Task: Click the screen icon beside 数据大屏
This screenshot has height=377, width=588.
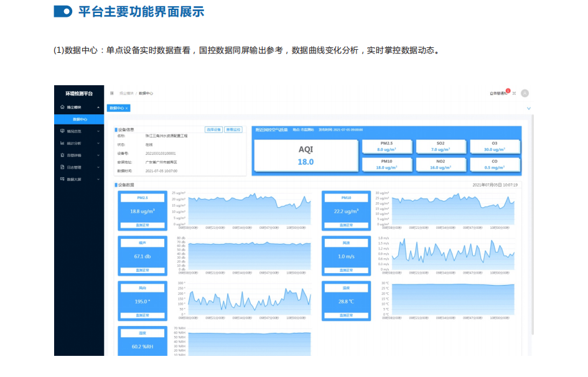Action: (x=62, y=179)
